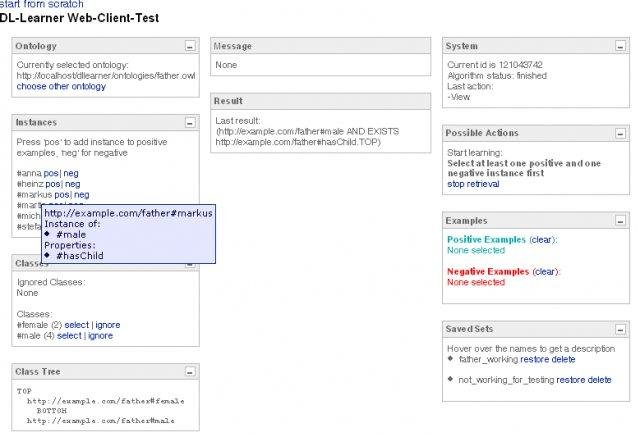Add #anna as positive example
Screen dimensions: 640x437
51,173
